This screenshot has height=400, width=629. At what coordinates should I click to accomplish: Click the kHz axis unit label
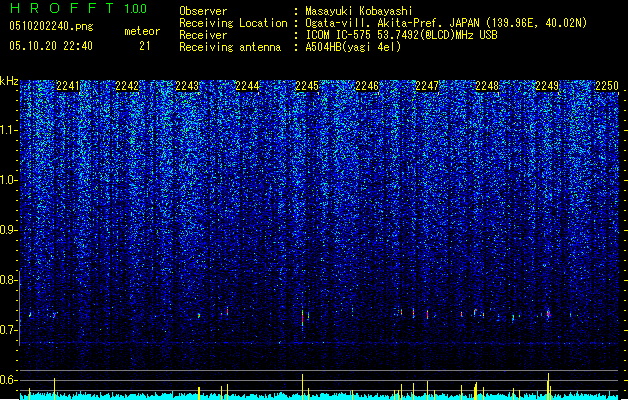coord(9,81)
